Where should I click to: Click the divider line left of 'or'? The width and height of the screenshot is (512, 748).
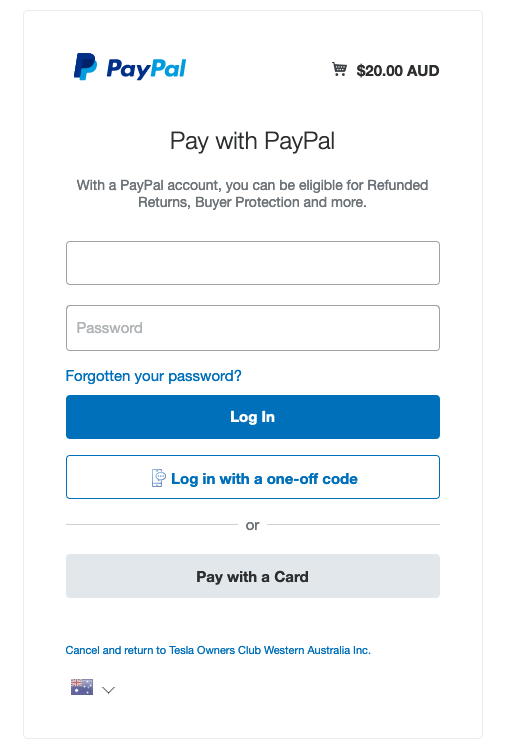pyautogui.click(x=152, y=524)
